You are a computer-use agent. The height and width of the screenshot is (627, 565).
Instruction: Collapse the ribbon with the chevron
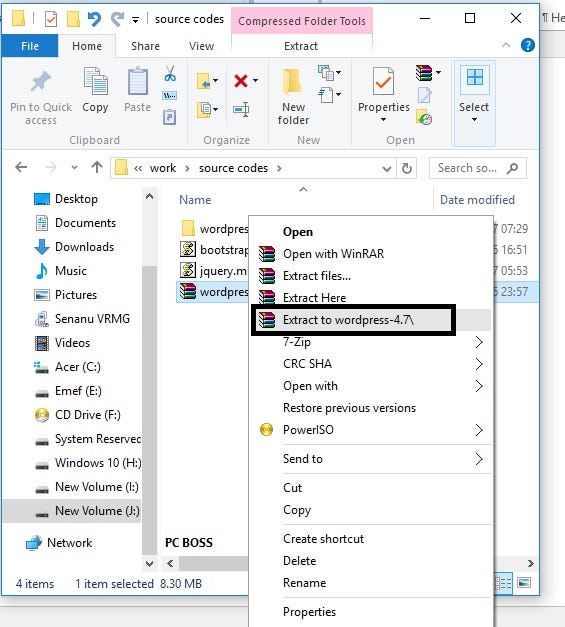click(x=506, y=45)
